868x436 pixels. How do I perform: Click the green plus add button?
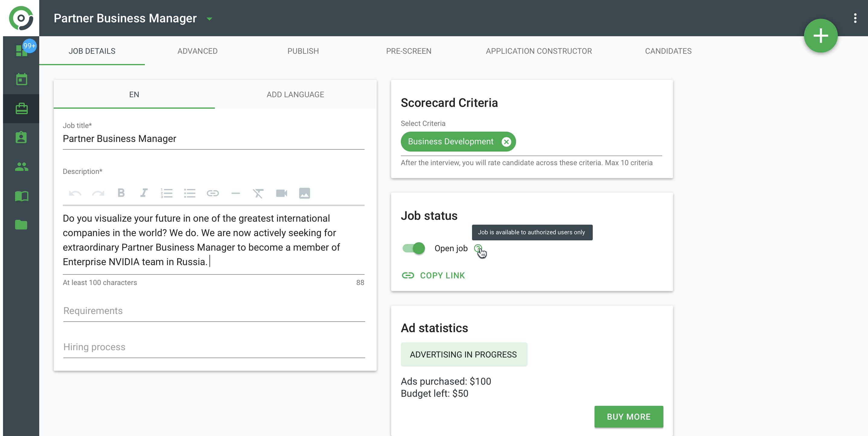coord(821,36)
